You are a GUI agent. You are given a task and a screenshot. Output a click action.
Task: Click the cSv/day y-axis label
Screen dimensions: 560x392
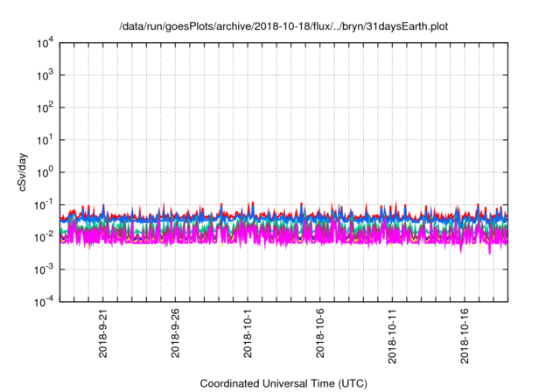18,171
